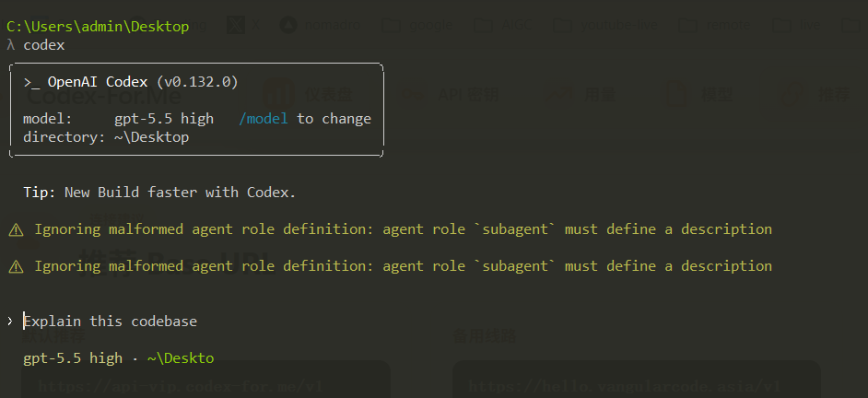The image size is (868, 398).
Task: Click the lambda codex command line
Action: [x=36, y=45]
